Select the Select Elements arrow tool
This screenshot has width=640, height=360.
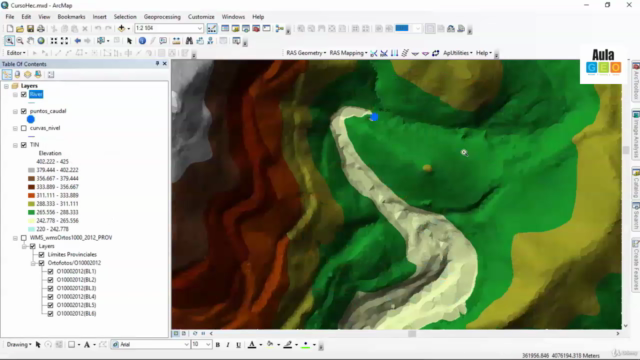(129, 41)
